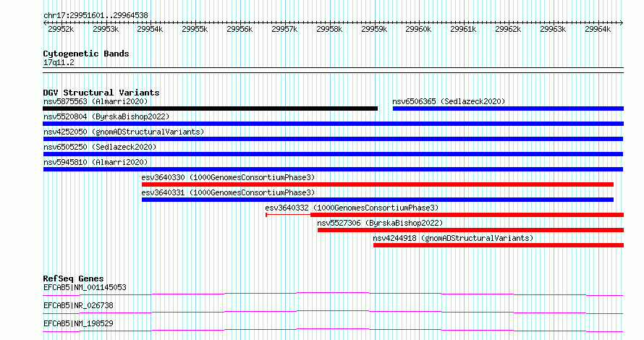Click the 29952k ruler tick label
This screenshot has height=340, width=644.
pos(61,29)
